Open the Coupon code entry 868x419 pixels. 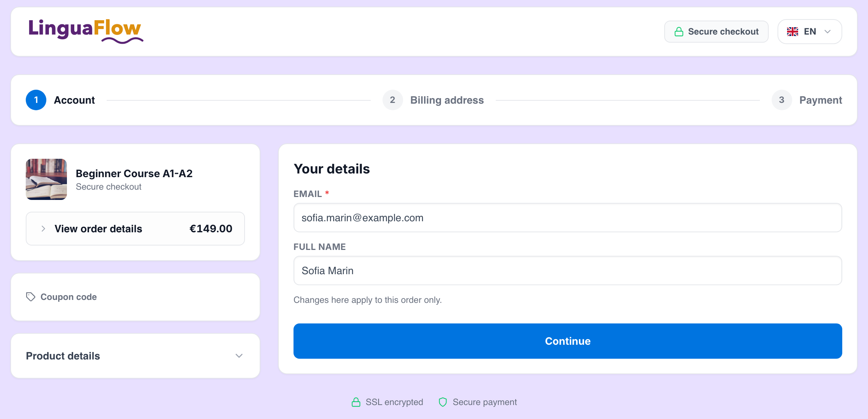pos(135,297)
